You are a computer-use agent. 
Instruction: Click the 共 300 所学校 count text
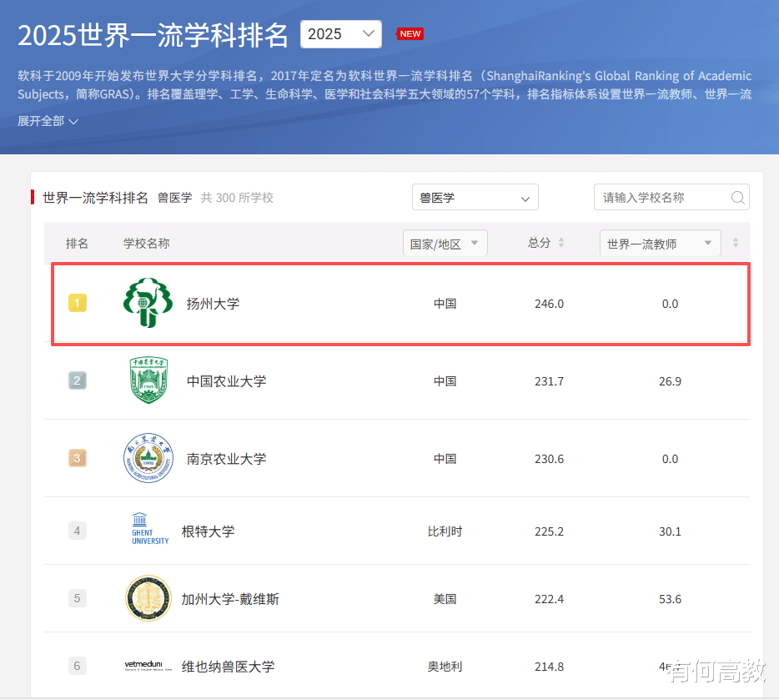tap(237, 198)
